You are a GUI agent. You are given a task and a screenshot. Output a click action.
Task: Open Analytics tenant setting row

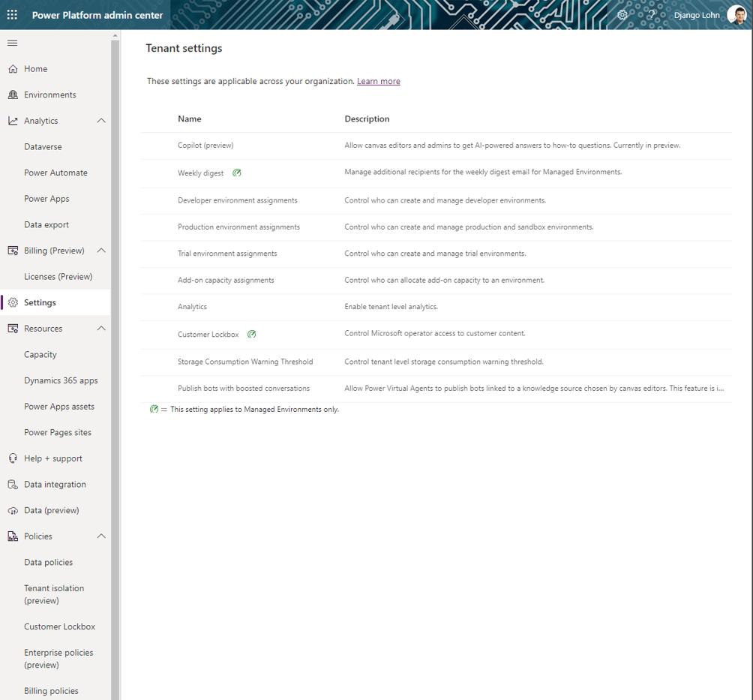(436, 307)
